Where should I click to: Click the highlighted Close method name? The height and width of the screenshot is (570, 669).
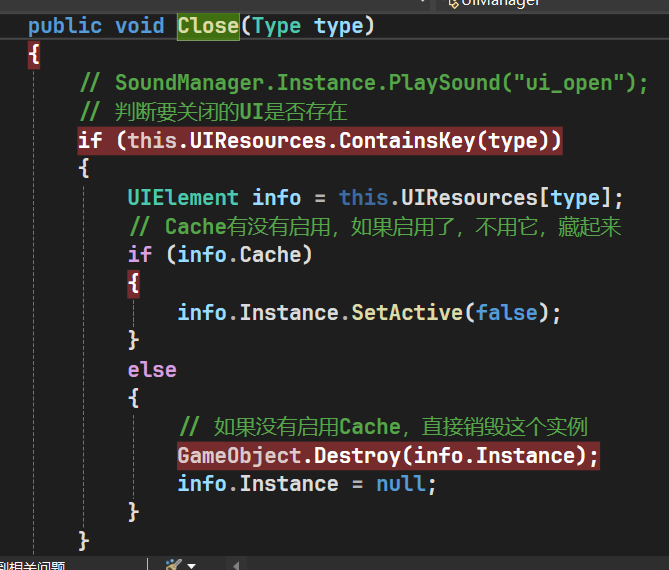[208, 25]
